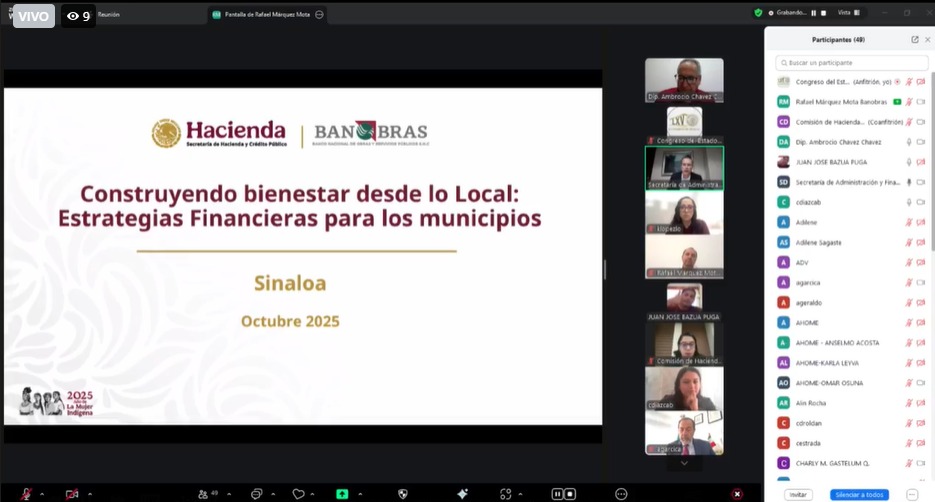Screen dimensions: 935x502
Task: Open the Vista layout menu
Action: [845, 13]
